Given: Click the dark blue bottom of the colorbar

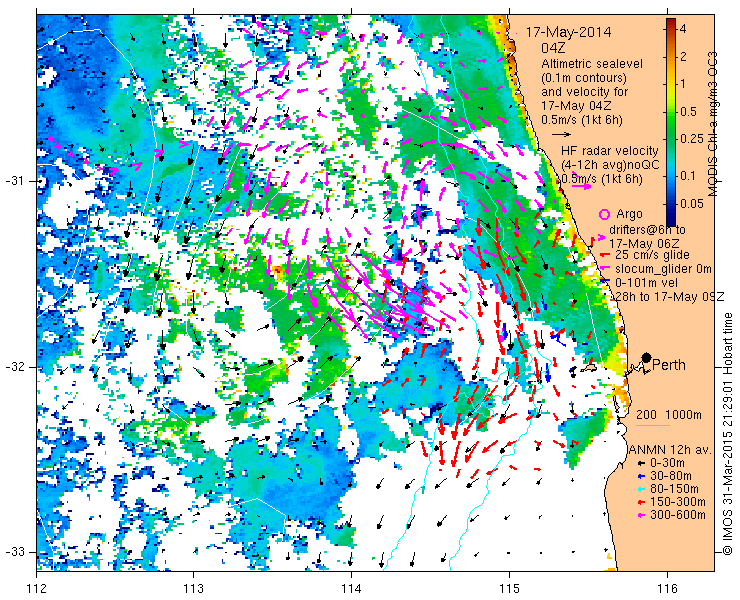Looking at the screenshot, I should pos(671,220).
